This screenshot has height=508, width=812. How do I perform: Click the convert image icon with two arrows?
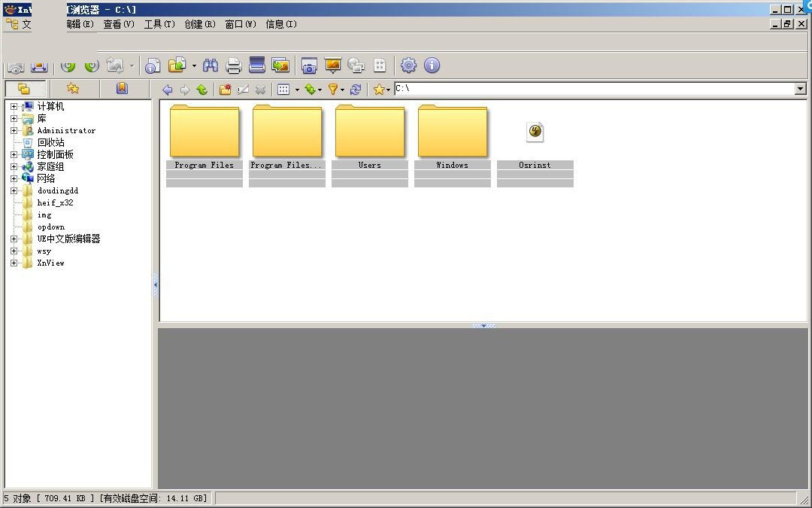tap(356, 65)
